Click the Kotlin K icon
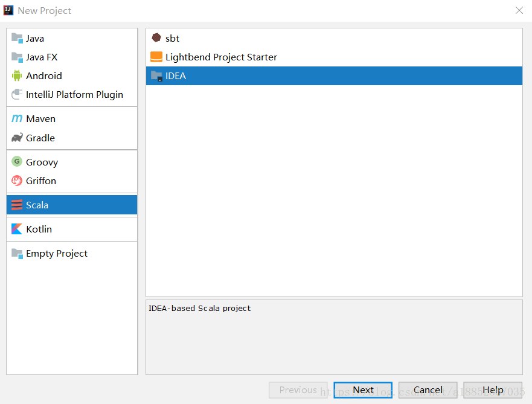This screenshot has height=404, width=532. click(17, 229)
